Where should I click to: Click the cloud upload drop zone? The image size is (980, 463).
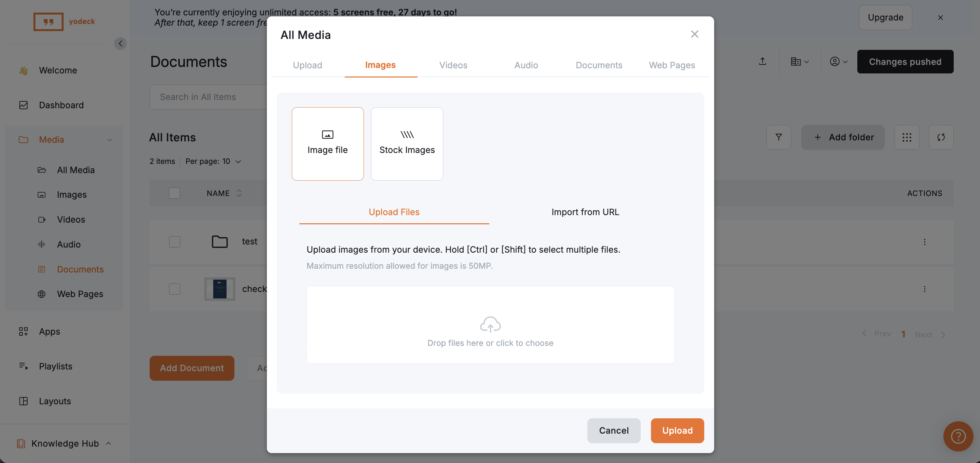click(x=490, y=325)
